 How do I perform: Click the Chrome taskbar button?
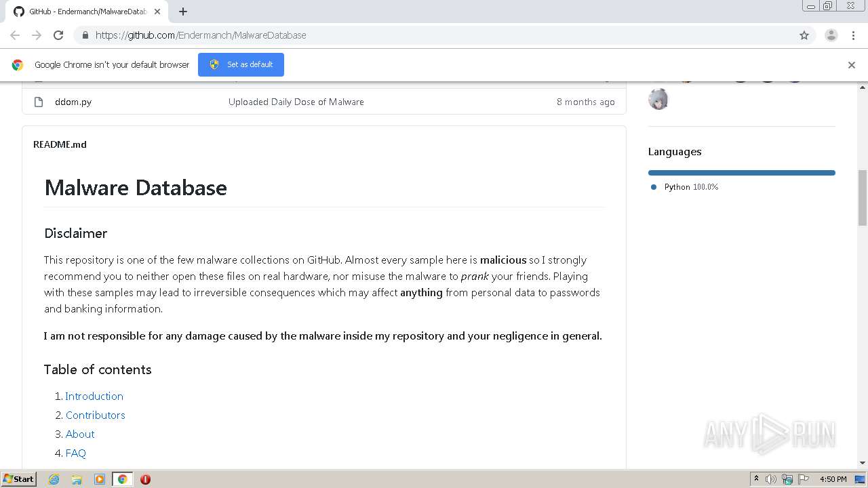tap(123, 479)
